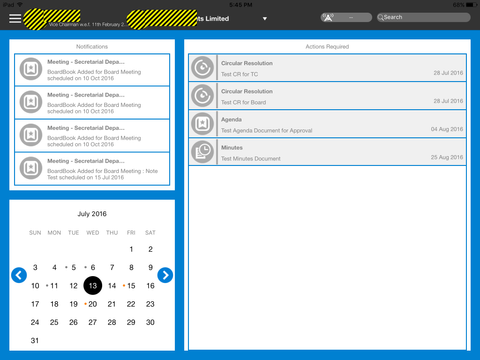480x360 pixels.
Task: Expand the company selector dropdown arrow
Action: [265, 19]
